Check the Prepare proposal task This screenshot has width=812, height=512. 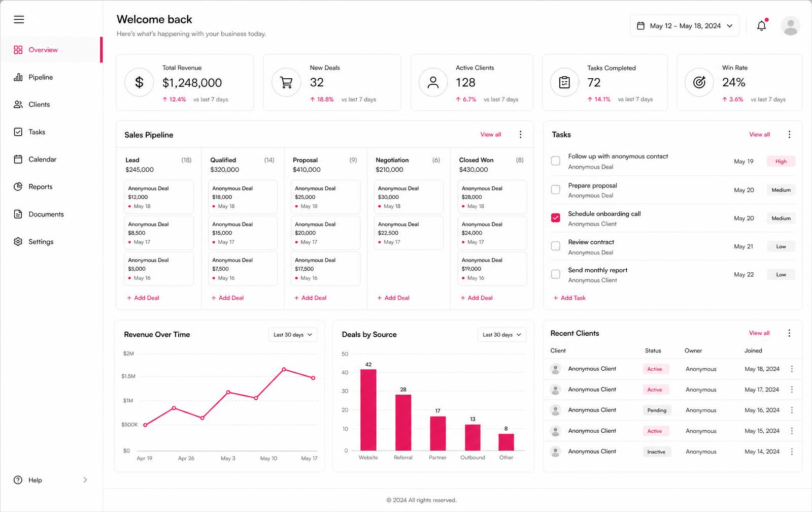coord(556,189)
